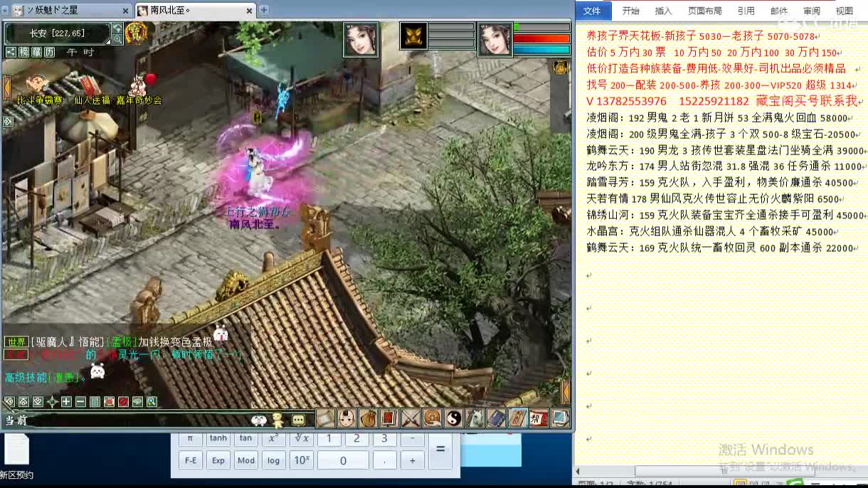Open the 审阅 ribbon tab
This screenshot has height=488, width=868.
point(812,11)
